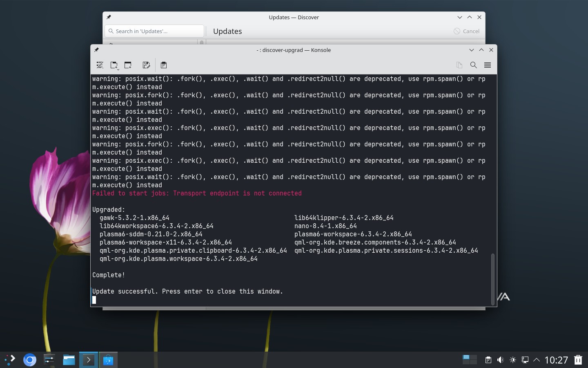Open Konsole's Find search icon

[473, 65]
